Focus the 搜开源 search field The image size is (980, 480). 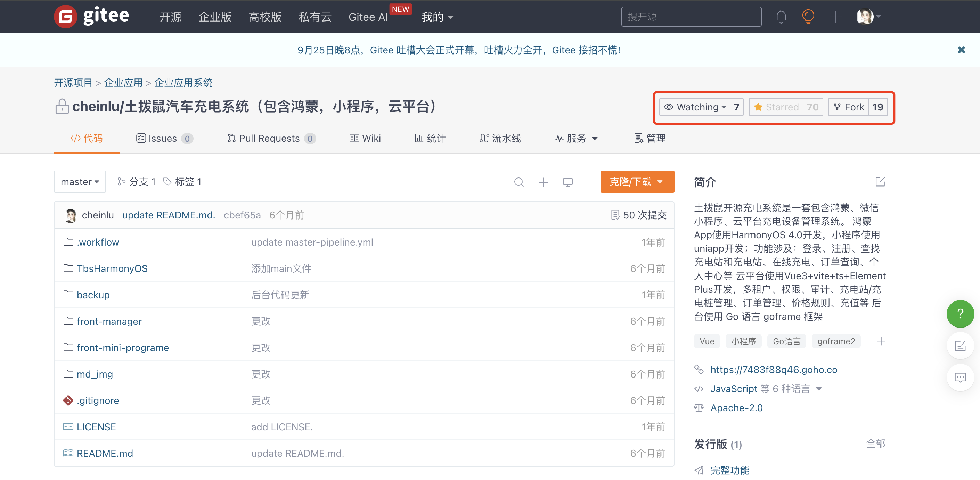click(691, 17)
